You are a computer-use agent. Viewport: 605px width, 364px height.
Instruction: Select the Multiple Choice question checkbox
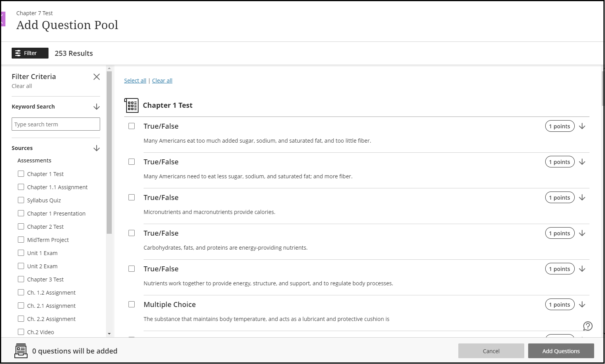pos(132,305)
